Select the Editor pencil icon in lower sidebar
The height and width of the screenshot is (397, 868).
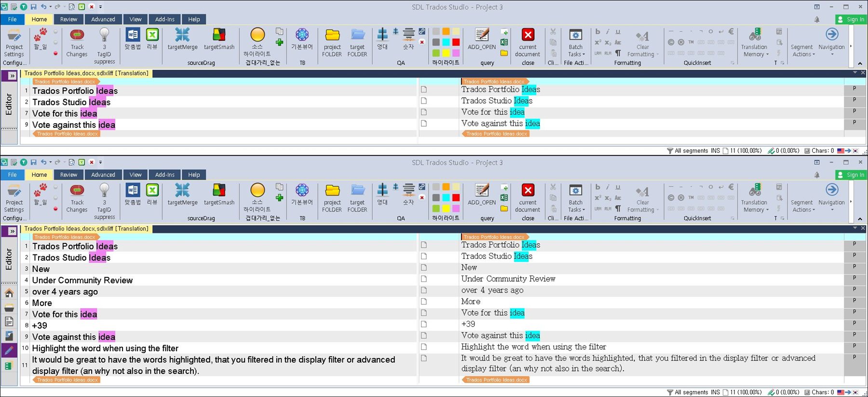9,350
